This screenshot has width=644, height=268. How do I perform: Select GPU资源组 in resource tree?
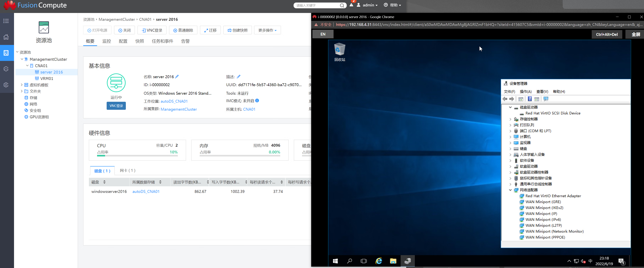[39, 117]
